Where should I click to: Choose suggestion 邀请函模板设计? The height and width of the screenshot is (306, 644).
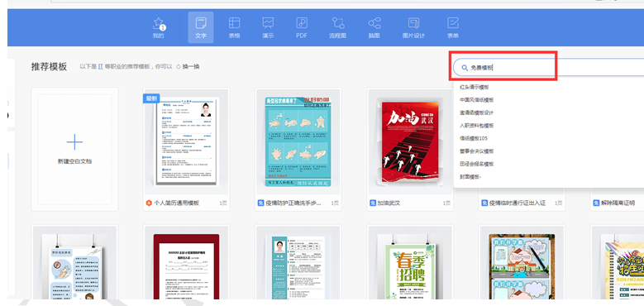(x=477, y=112)
